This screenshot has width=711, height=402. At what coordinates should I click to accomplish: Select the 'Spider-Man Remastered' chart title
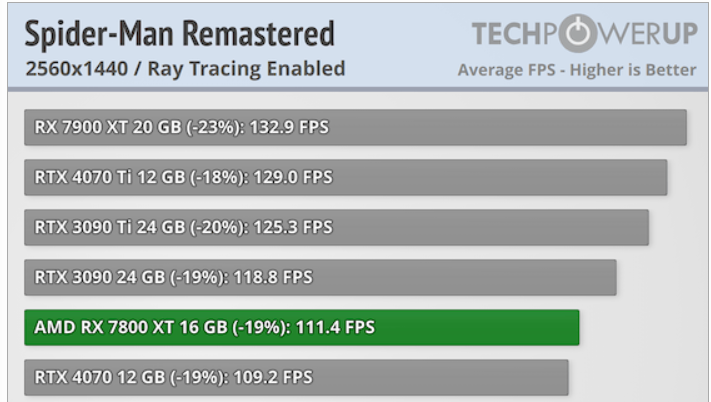[180, 34]
